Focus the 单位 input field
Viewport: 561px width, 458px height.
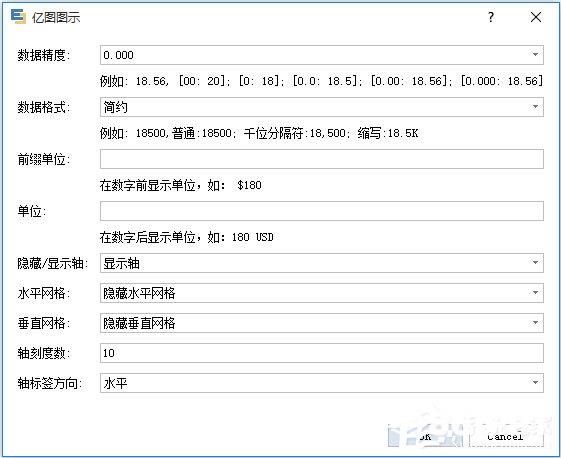[x=322, y=211]
